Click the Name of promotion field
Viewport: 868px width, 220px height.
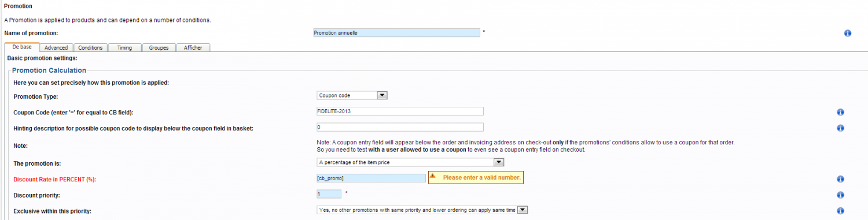[x=396, y=33]
